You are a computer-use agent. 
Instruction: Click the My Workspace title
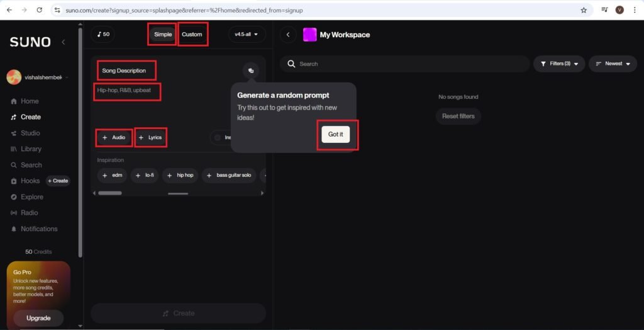345,35
